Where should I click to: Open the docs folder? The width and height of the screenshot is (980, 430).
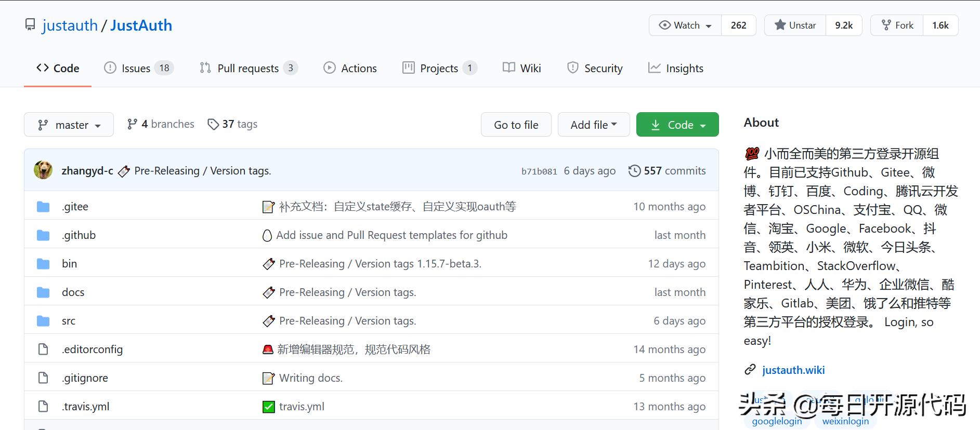[73, 292]
